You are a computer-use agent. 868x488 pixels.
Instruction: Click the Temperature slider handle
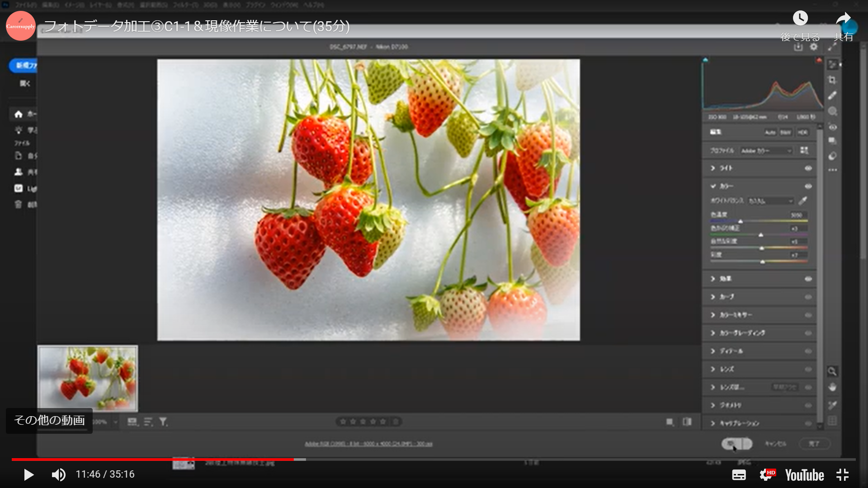(741, 221)
